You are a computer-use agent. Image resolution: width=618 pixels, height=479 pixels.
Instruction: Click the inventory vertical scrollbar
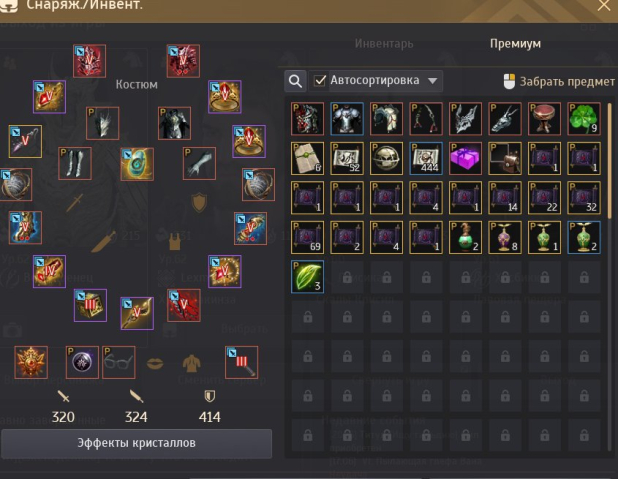[610, 160]
